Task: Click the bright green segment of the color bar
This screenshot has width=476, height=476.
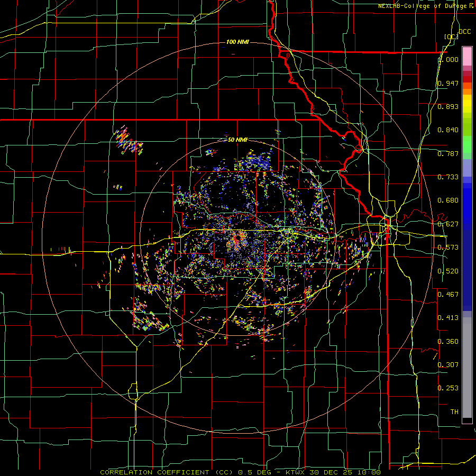Action: (x=467, y=144)
